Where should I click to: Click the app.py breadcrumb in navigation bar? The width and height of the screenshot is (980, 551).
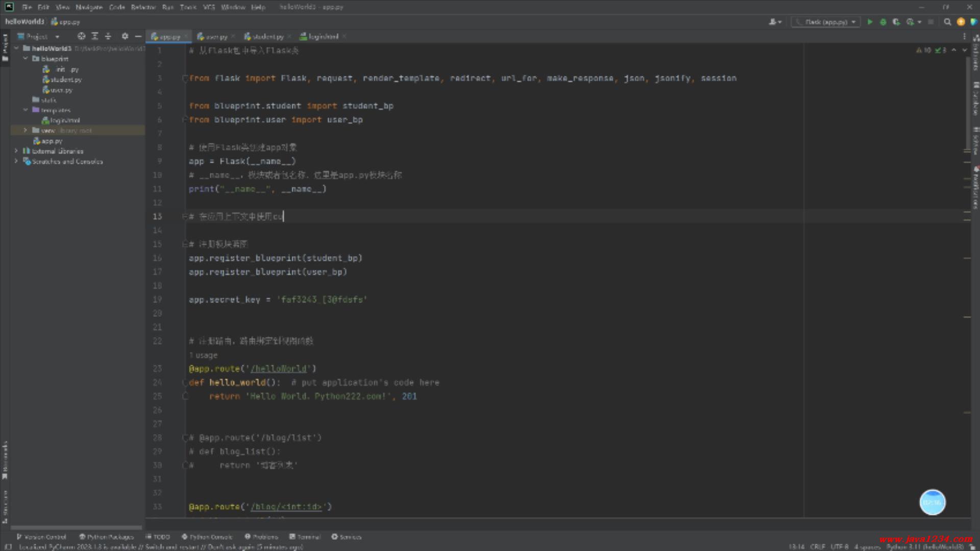point(65,22)
